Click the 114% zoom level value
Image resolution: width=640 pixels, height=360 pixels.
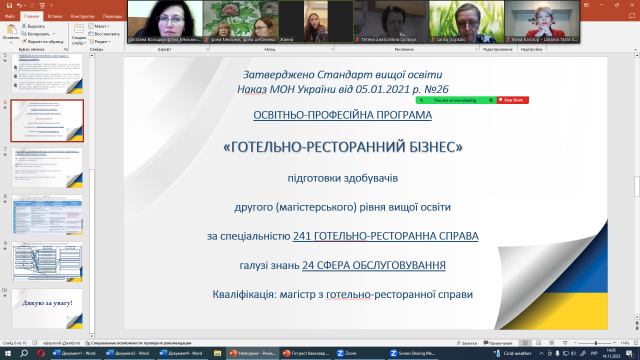tap(625, 343)
